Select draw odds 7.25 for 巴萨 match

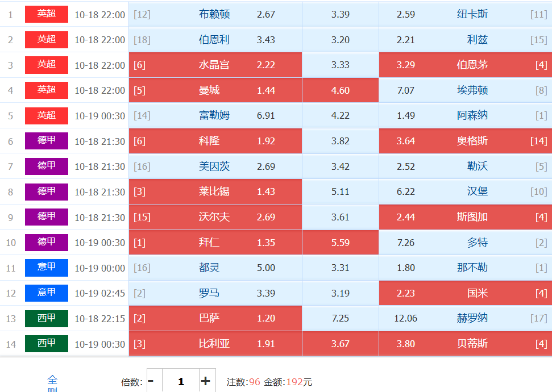340,318
